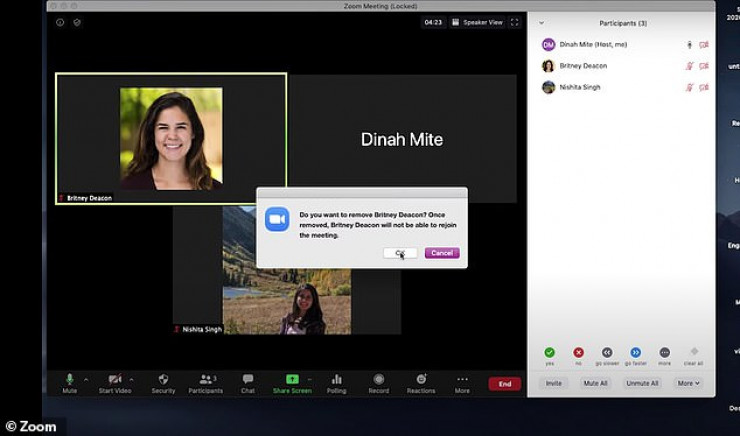740x436 pixels.
Task: Toggle Britney Deacon's muted microphone icon
Action: (x=689, y=66)
